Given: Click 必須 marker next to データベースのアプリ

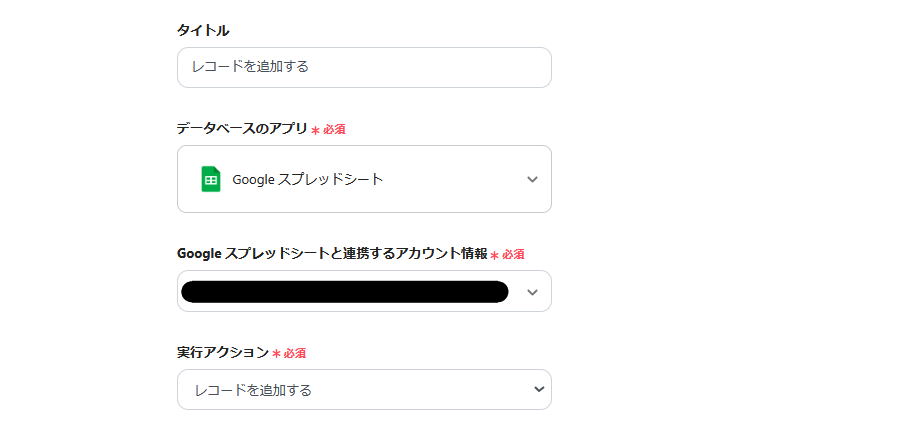Looking at the screenshot, I should 334,130.
